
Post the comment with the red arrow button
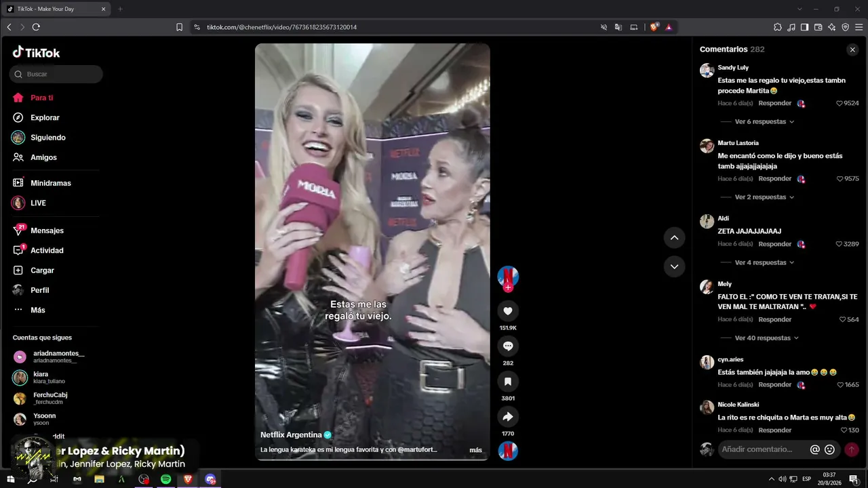852,449
